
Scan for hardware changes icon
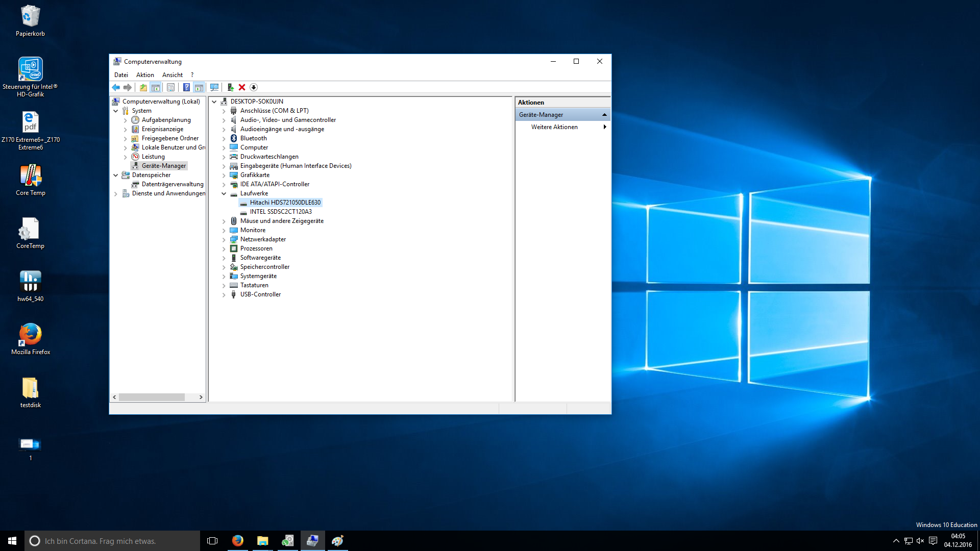tap(214, 87)
